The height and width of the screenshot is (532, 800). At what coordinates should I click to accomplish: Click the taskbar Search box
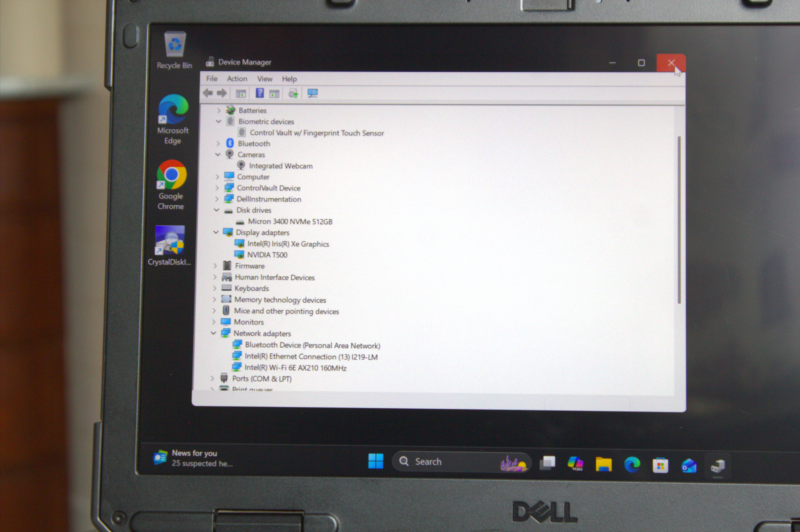[461, 462]
